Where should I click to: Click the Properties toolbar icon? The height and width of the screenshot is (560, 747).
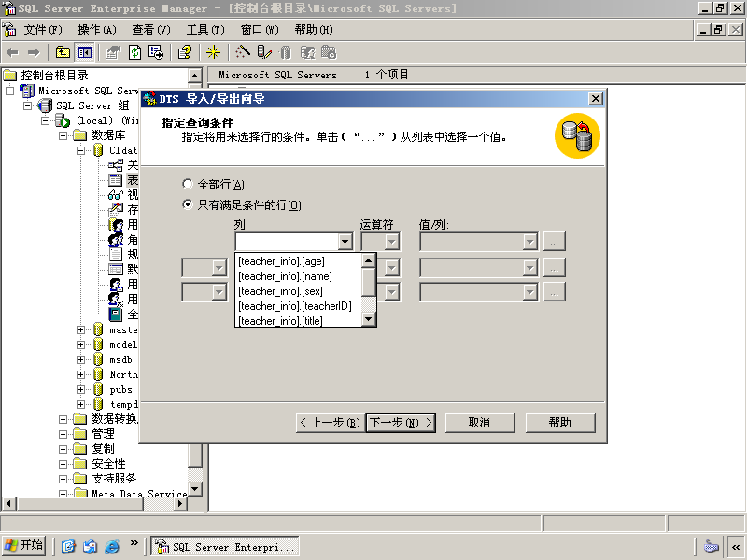pyautogui.click(x=113, y=52)
